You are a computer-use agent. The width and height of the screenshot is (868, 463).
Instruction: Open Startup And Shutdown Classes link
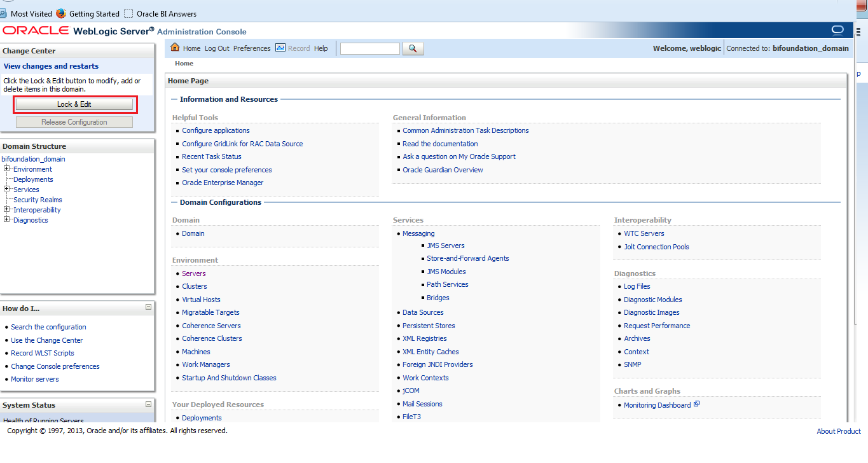point(229,378)
